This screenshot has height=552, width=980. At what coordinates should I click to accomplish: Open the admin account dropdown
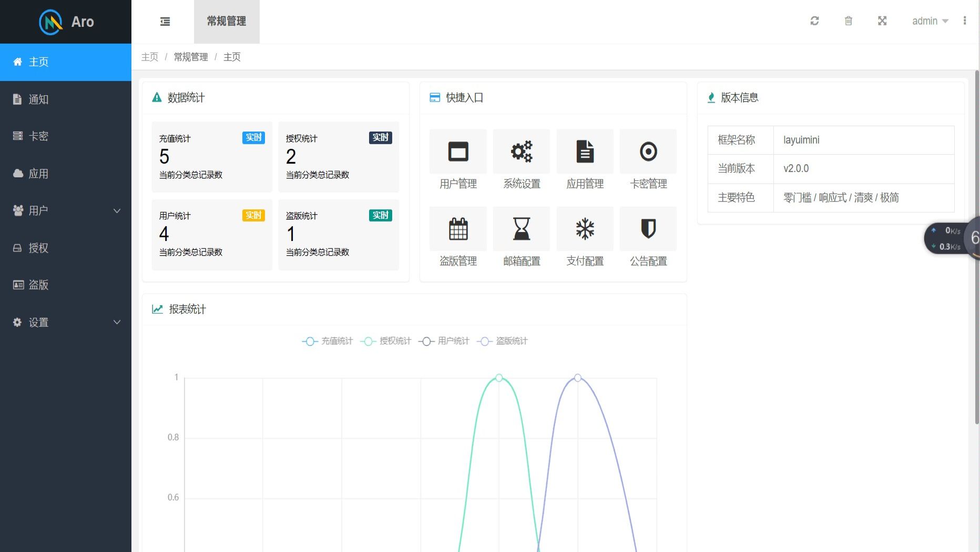pyautogui.click(x=930, y=21)
